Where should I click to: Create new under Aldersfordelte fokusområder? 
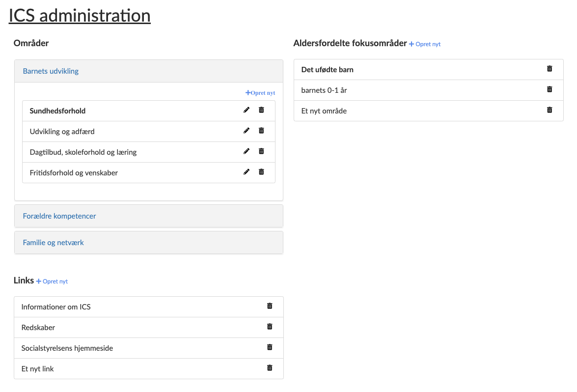click(425, 44)
